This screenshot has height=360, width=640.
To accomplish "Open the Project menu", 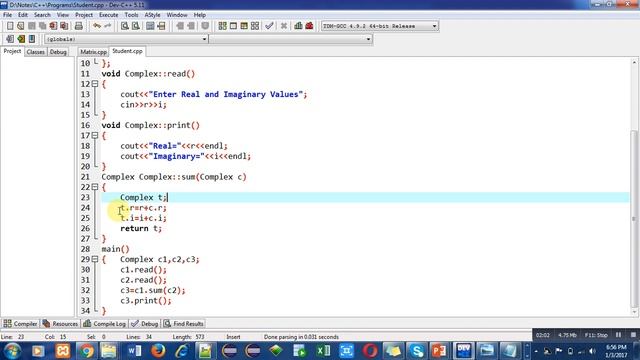I will pyautogui.click(x=84, y=15).
